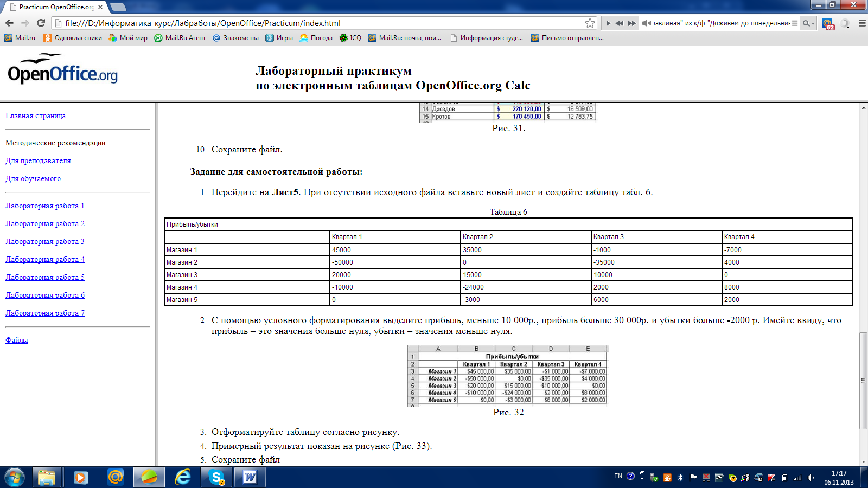Open Лабораторная работа 3 link
This screenshot has width=868, height=488.
[45, 241]
